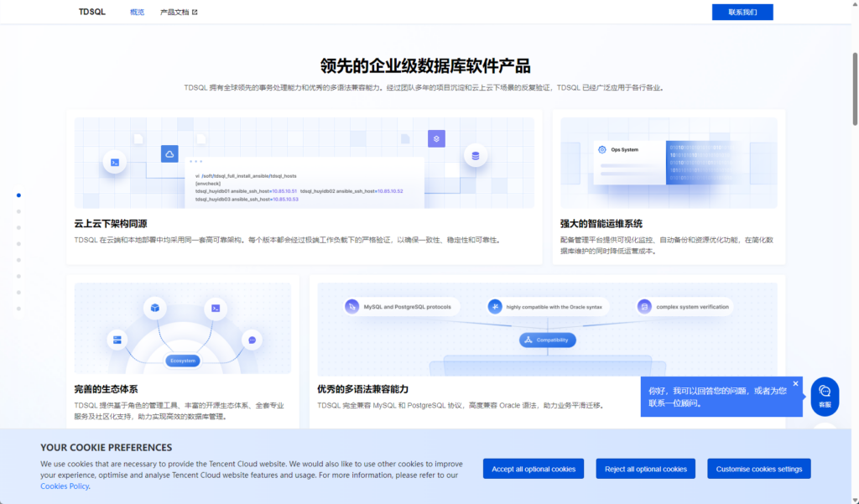Jump to the third section dot indicator
This screenshot has height=504, width=859.
pos(18,227)
